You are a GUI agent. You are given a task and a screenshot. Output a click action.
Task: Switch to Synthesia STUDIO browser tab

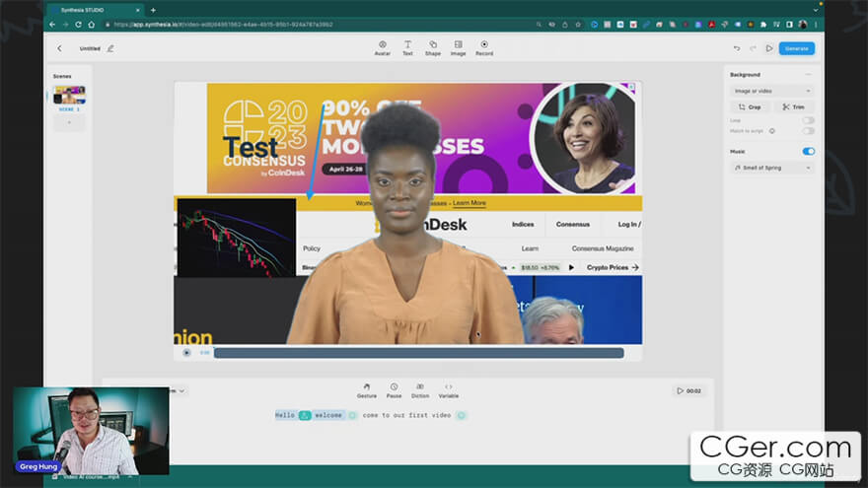[94, 10]
